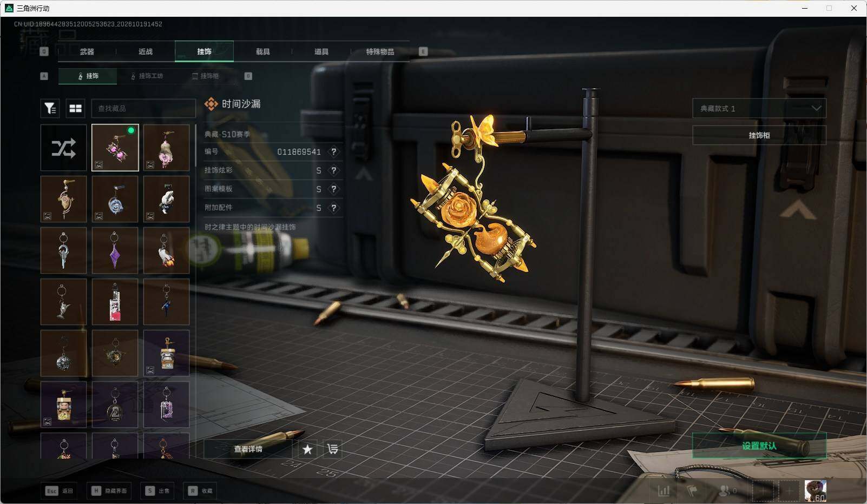The width and height of the screenshot is (867, 504).
Task: Switch to the 武器 tab
Action: pos(87,51)
